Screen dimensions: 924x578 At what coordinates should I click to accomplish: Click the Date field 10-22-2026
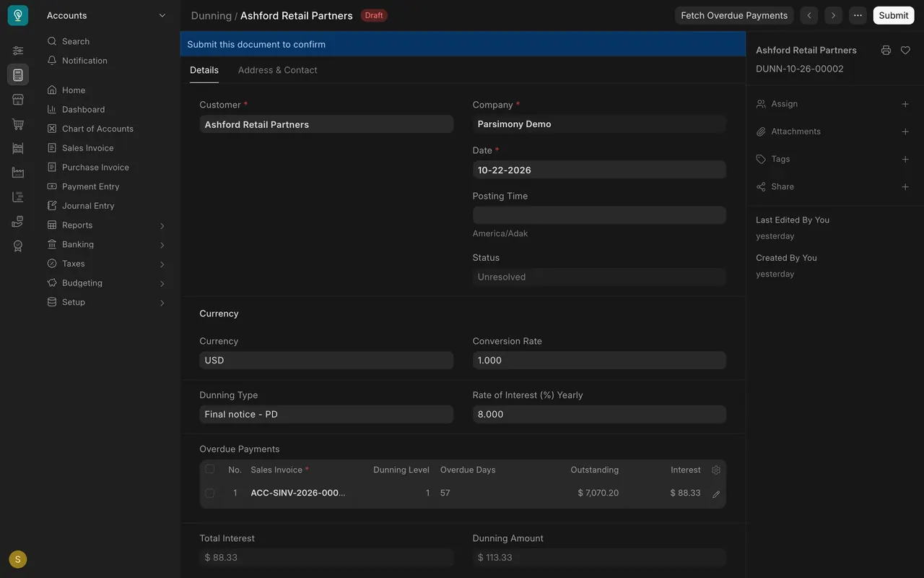point(599,170)
